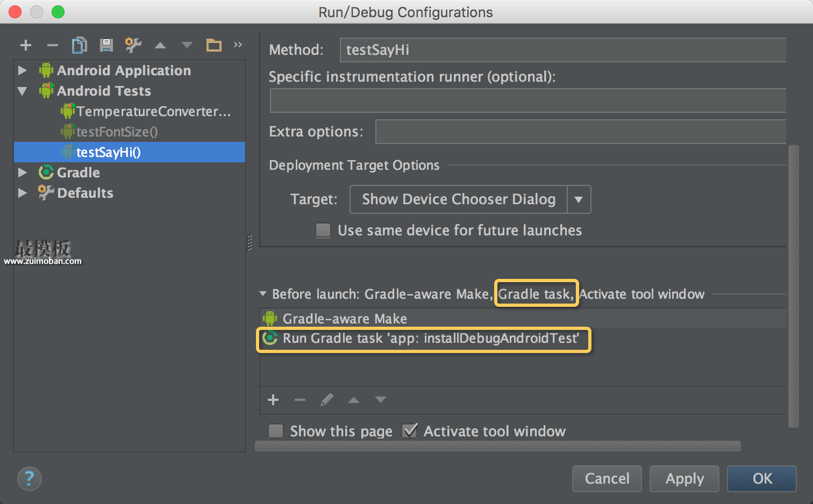
Task: Click the Gradle label in the tree
Action: point(79,172)
